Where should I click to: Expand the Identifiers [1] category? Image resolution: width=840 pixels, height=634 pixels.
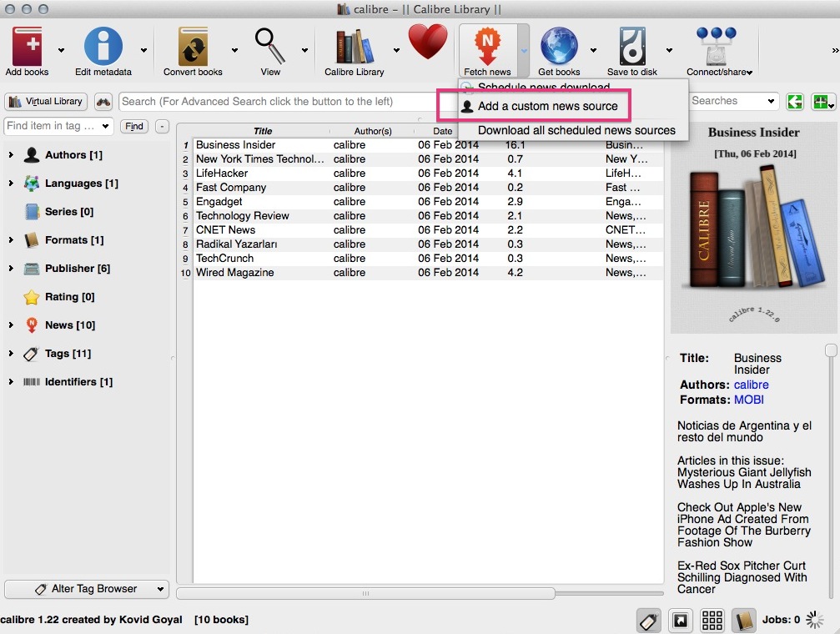click(11, 382)
